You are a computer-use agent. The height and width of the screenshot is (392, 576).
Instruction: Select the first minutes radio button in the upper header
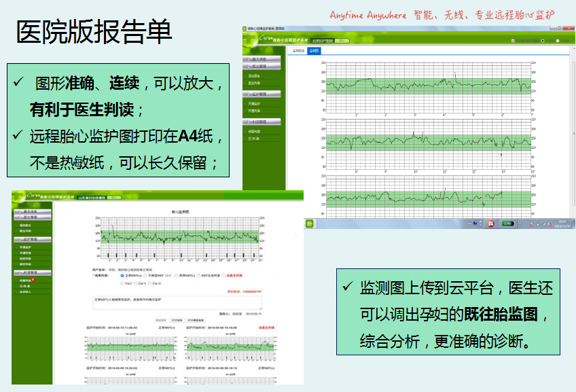pos(543,41)
